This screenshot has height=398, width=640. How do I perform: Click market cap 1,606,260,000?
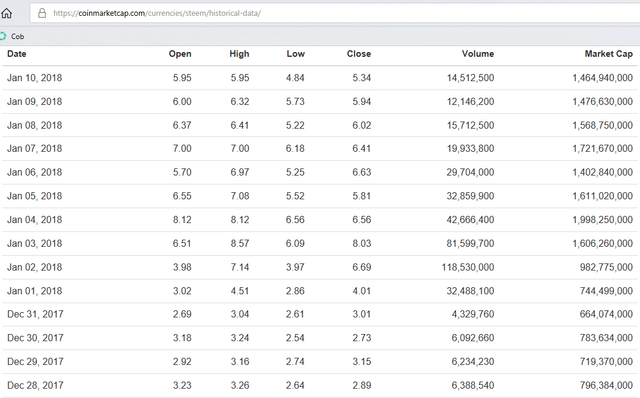click(x=602, y=243)
